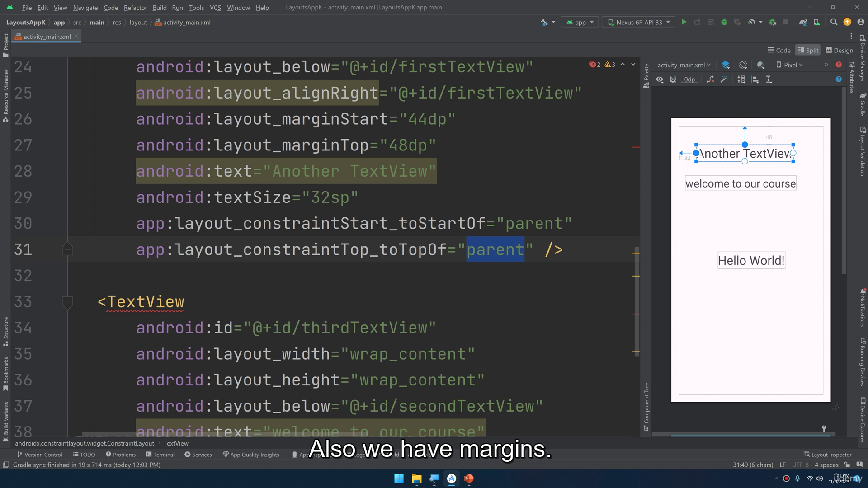The image size is (868, 488).
Task: Click the Make Project hammer icon
Action: point(544,22)
